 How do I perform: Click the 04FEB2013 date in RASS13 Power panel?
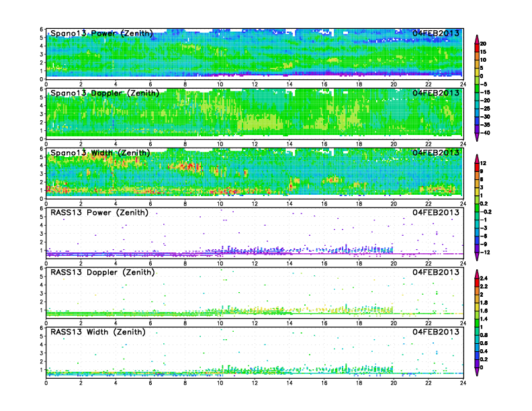(436, 213)
